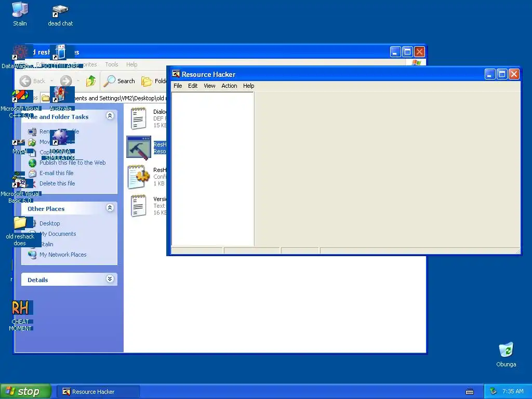
Task: Click the 7:35 AM clock
Action: pos(513,392)
